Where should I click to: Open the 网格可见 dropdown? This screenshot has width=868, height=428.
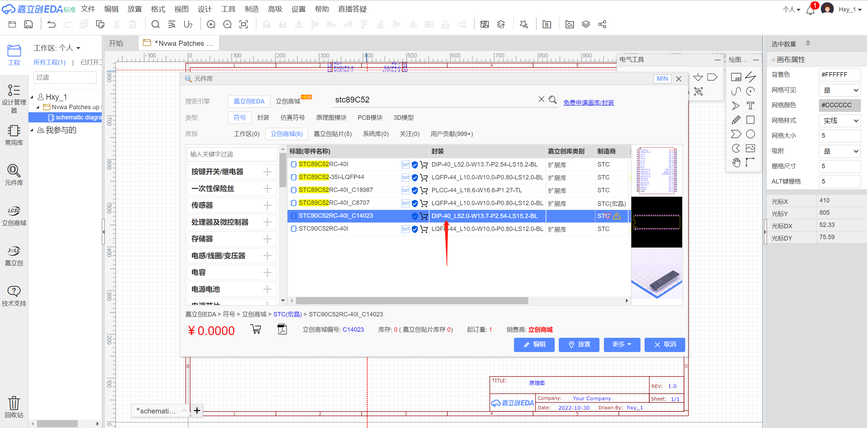point(840,90)
